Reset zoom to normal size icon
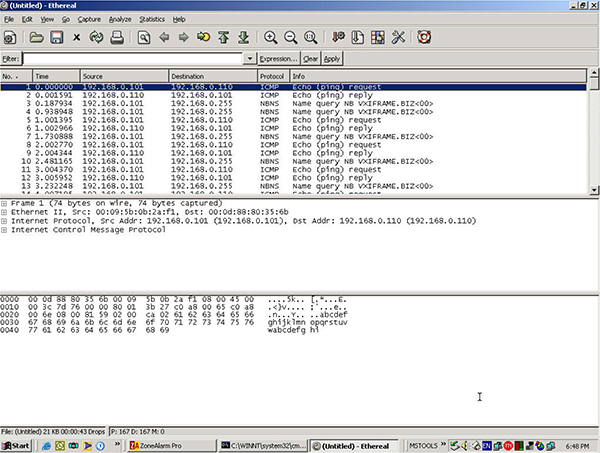Screen dimensions: 600x453 tap(310, 37)
